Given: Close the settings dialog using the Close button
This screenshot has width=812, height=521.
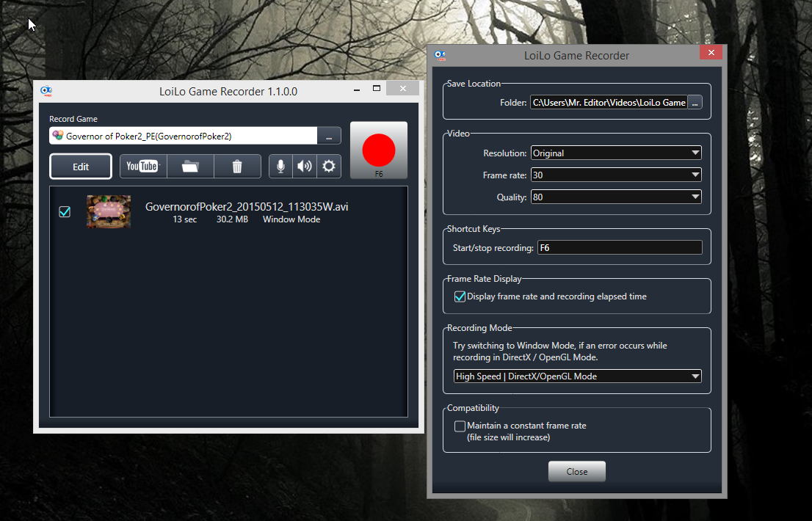Looking at the screenshot, I should 577,471.
